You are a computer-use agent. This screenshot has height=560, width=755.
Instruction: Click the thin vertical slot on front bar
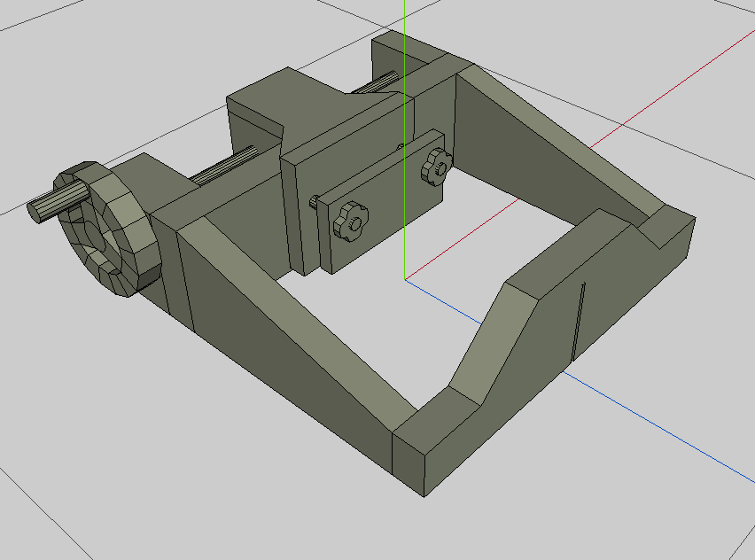(x=578, y=321)
